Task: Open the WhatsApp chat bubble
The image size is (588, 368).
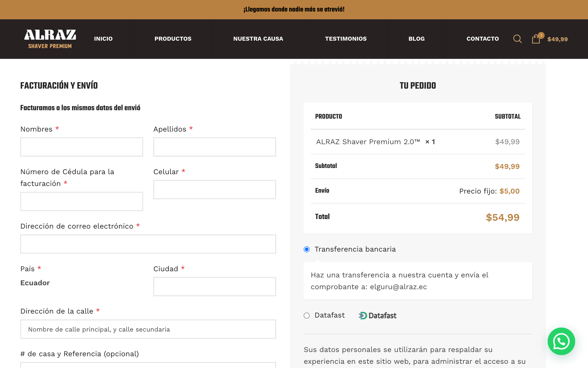Action: tap(561, 341)
